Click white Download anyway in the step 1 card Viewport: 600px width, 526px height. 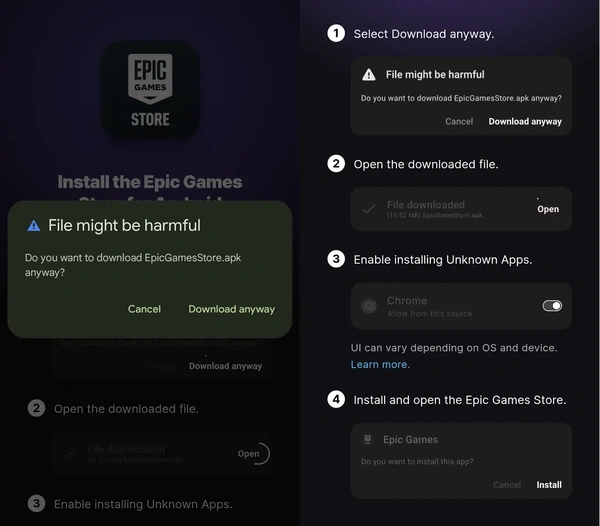coord(525,121)
